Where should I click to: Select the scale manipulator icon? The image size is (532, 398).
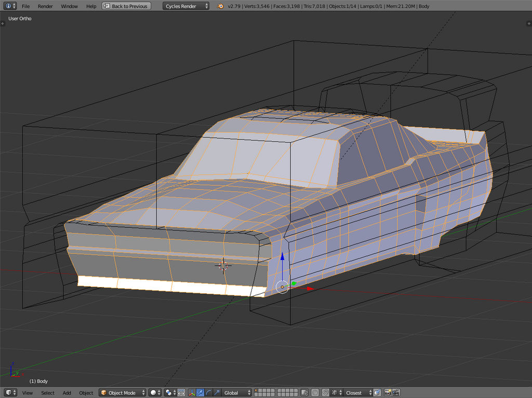[x=217, y=393]
